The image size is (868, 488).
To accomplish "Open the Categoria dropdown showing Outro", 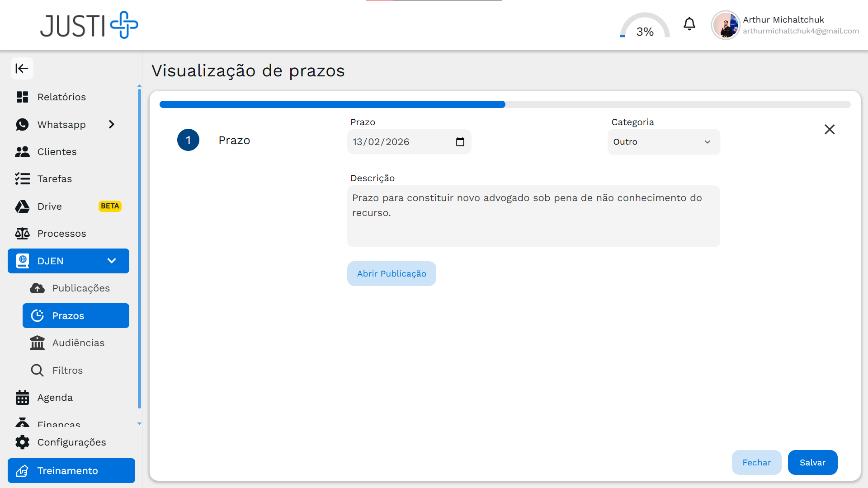I will pos(663,141).
